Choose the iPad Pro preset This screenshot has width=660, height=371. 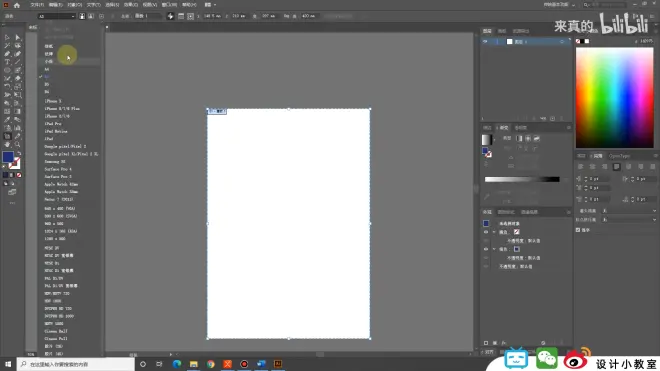click(53, 124)
